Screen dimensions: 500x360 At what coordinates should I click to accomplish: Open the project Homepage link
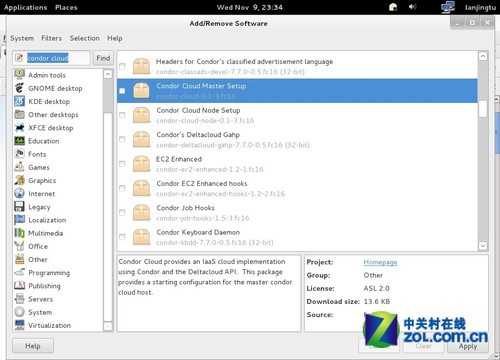pos(380,262)
